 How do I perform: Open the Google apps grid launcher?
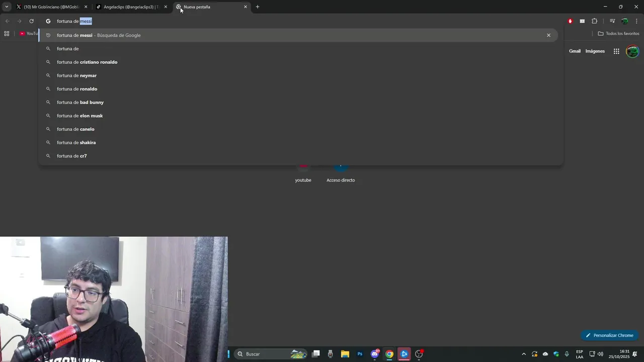click(x=616, y=51)
